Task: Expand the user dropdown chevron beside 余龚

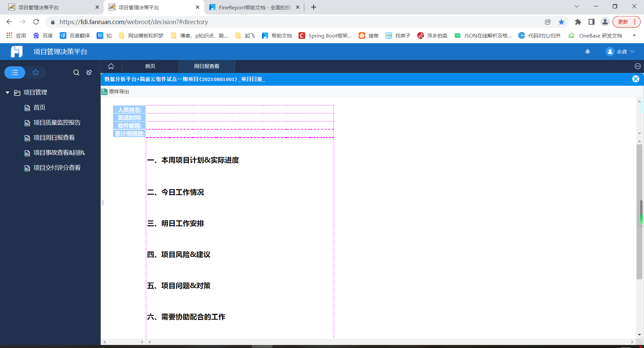Action: click(x=633, y=52)
